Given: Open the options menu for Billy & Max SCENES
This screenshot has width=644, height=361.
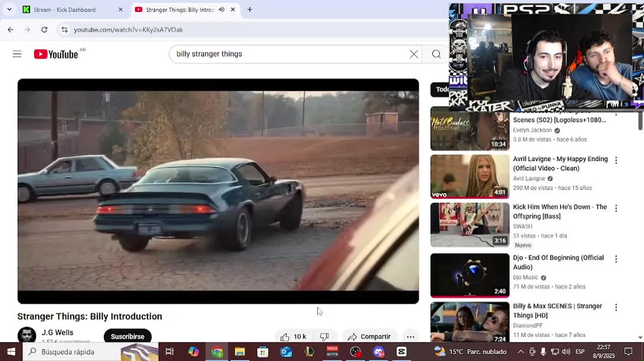Looking at the screenshot, I should tap(616, 307).
